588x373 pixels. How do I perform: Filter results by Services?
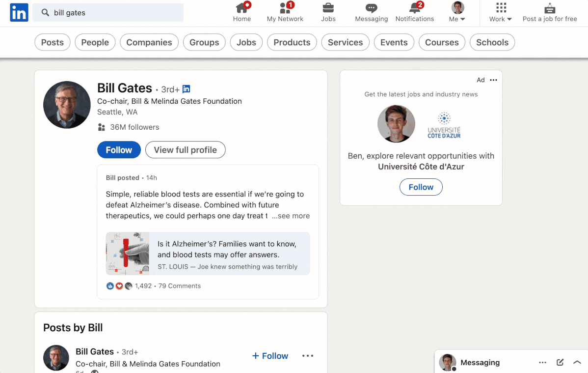pyautogui.click(x=346, y=42)
